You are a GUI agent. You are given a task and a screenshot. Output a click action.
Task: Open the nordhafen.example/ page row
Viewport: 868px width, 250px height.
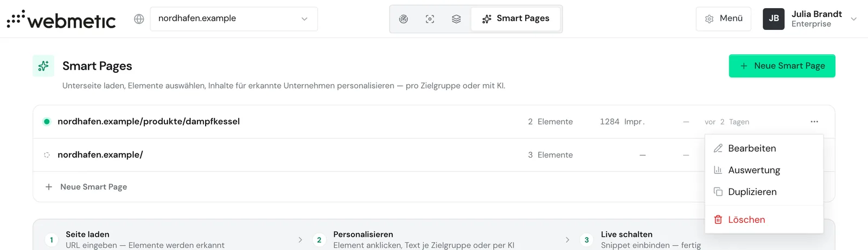100,155
